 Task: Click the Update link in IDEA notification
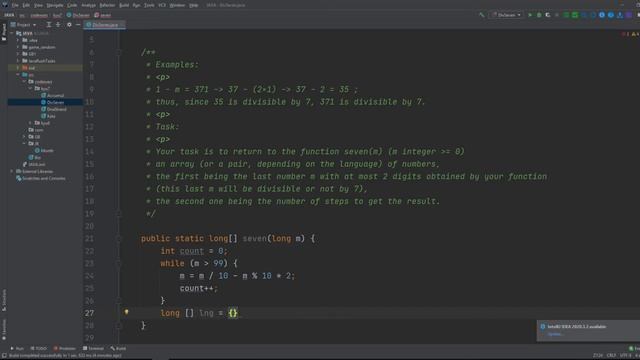tap(556, 334)
